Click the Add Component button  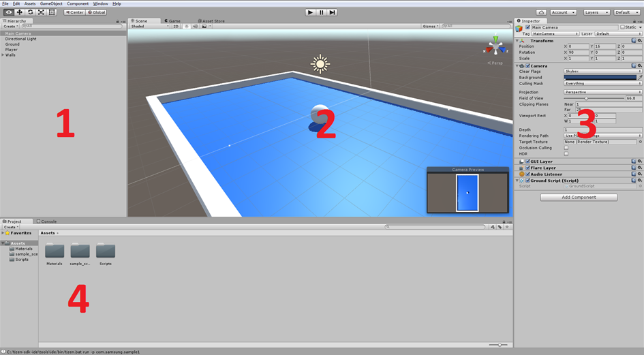[579, 198]
